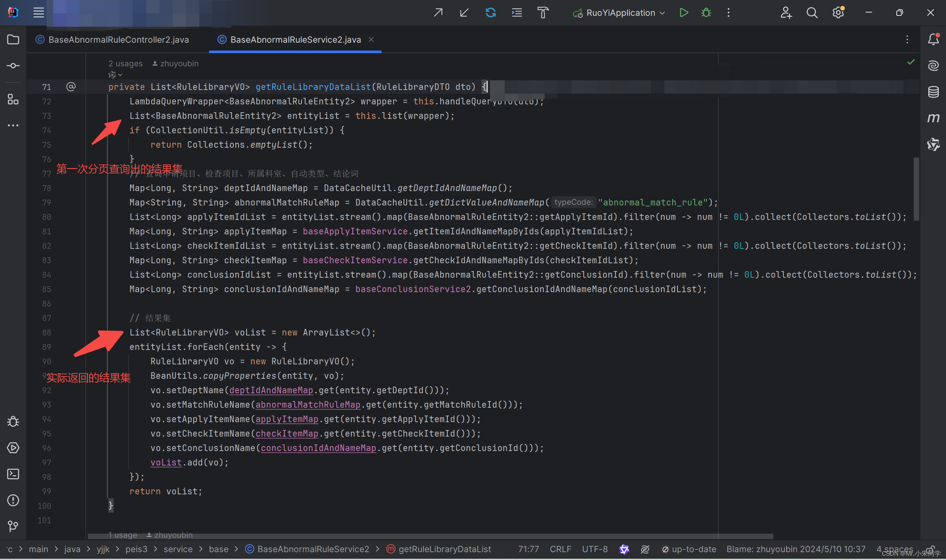This screenshot has height=560, width=946.
Task: Open the Database tool window
Action: pos(933,92)
